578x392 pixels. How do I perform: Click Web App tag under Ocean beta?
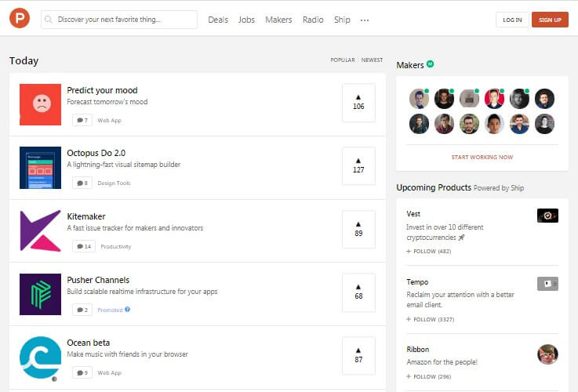pos(110,373)
